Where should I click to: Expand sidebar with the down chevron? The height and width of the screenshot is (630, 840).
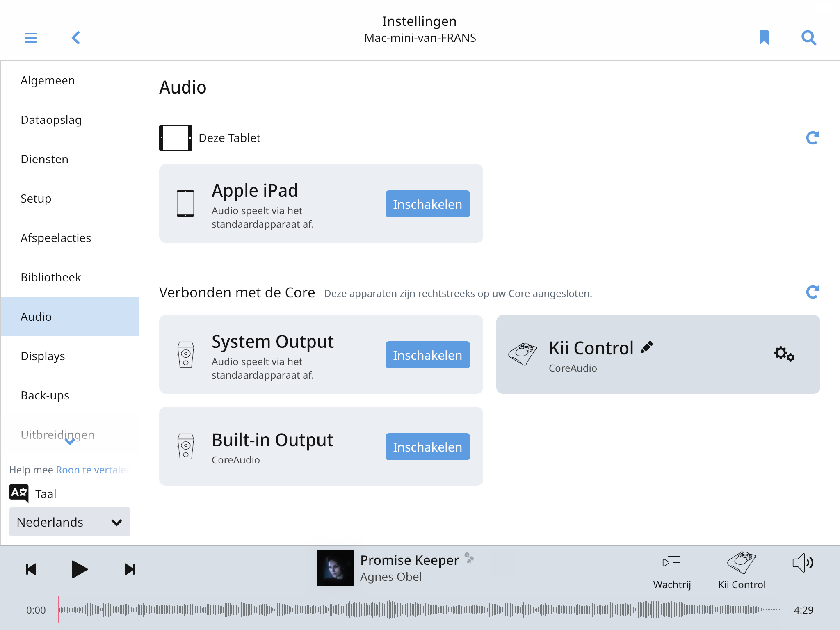(70, 442)
